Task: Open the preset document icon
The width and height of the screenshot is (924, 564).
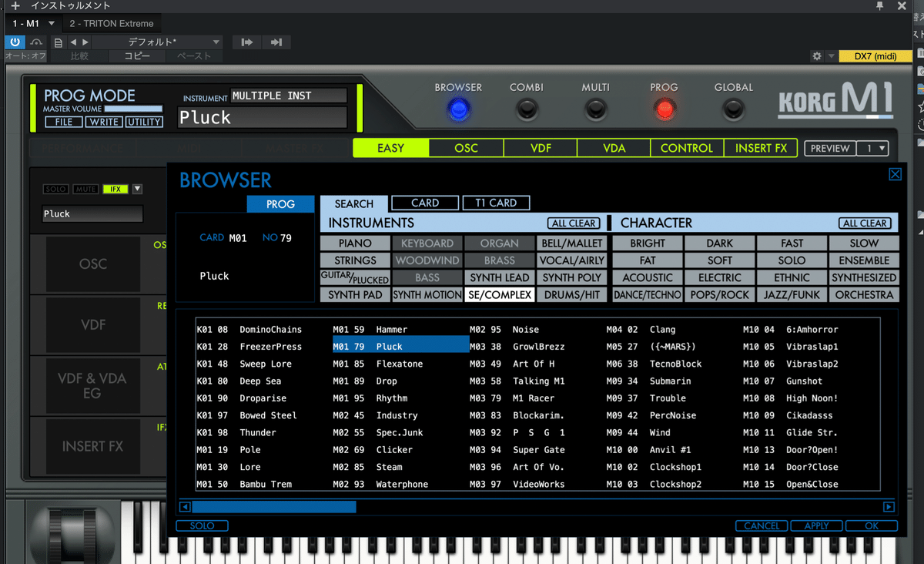Action: [59, 42]
